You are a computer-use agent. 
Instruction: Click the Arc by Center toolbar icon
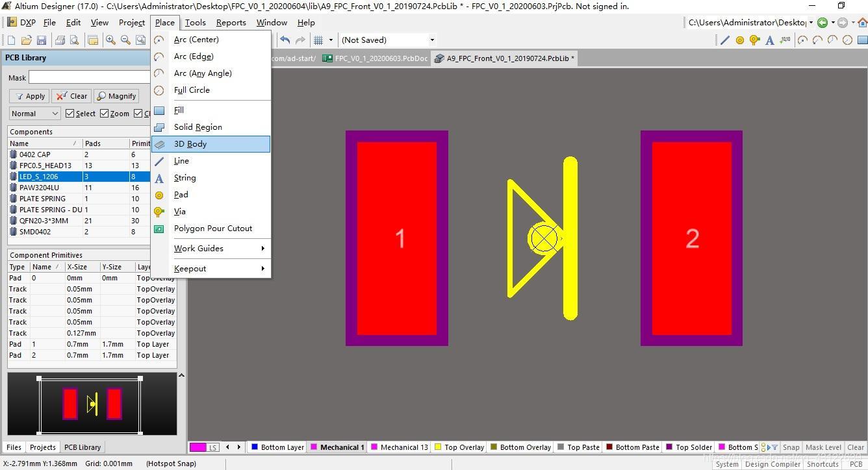pyautogui.click(x=803, y=40)
